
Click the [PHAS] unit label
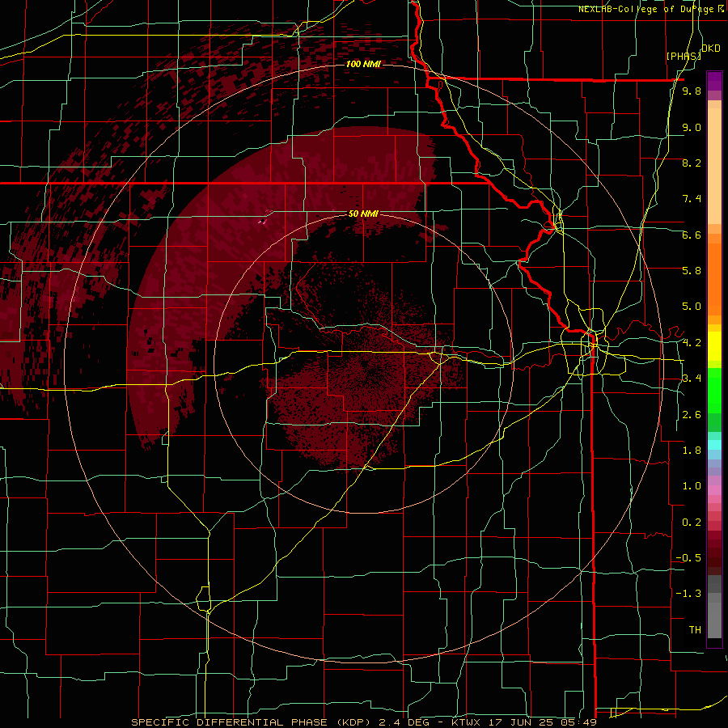683,56
